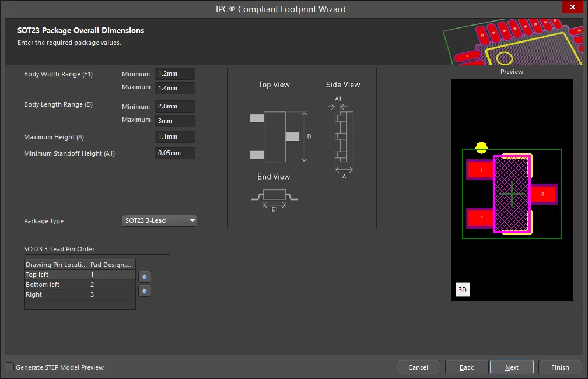Image resolution: width=588 pixels, height=379 pixels.
Task: Click pad 2 in the footprint preview
Action: 481,218
